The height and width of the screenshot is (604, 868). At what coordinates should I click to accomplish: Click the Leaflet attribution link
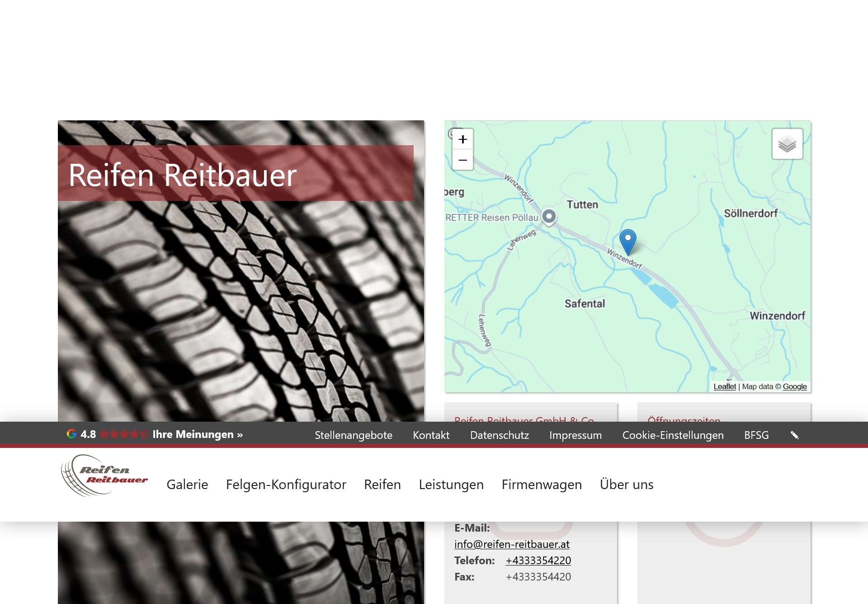point(724,386)
